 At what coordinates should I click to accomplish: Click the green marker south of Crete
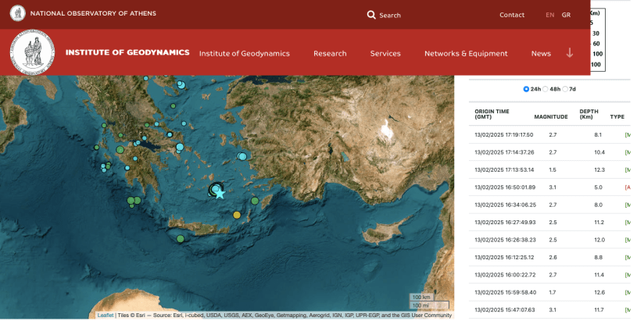coord(181,238)
